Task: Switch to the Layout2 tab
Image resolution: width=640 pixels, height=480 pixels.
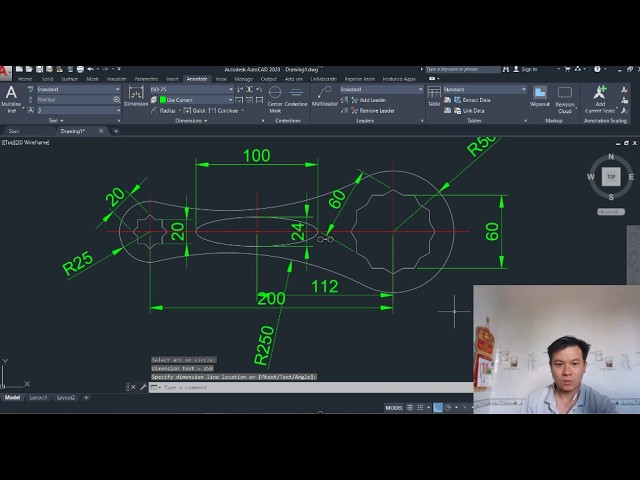Action: [65, 398]
